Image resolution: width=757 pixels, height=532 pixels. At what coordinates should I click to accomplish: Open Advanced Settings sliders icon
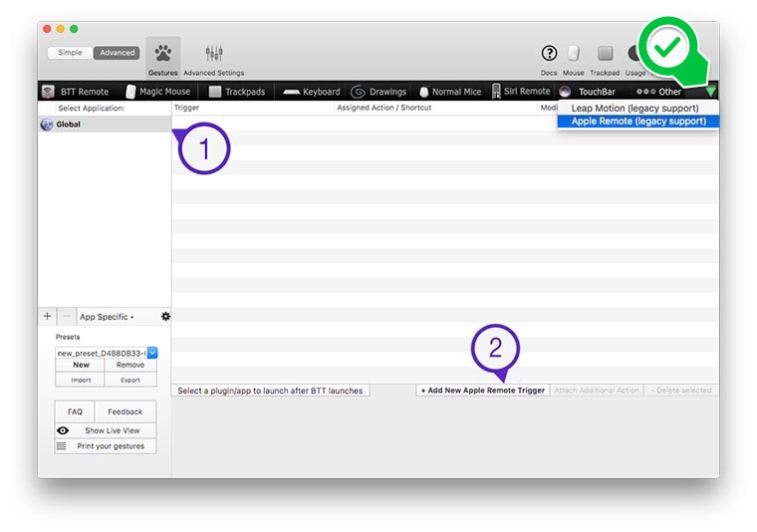(x=214, y=59)
